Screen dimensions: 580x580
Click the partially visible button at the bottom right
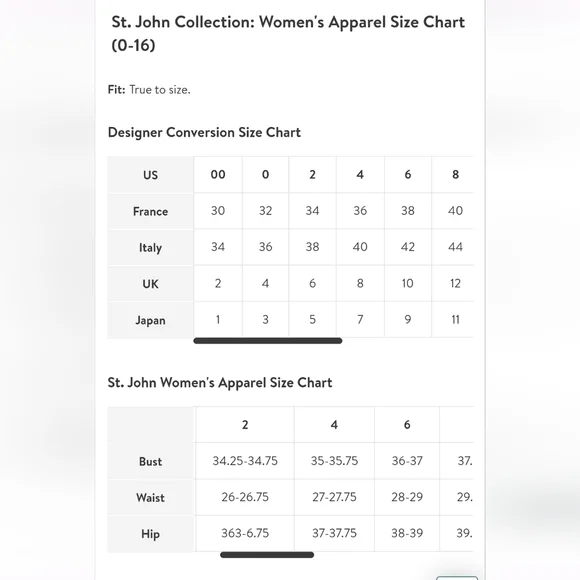(457, 578)
